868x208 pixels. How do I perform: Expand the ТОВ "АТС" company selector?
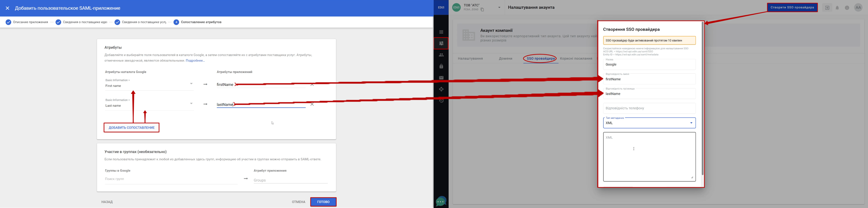[499, 8]
